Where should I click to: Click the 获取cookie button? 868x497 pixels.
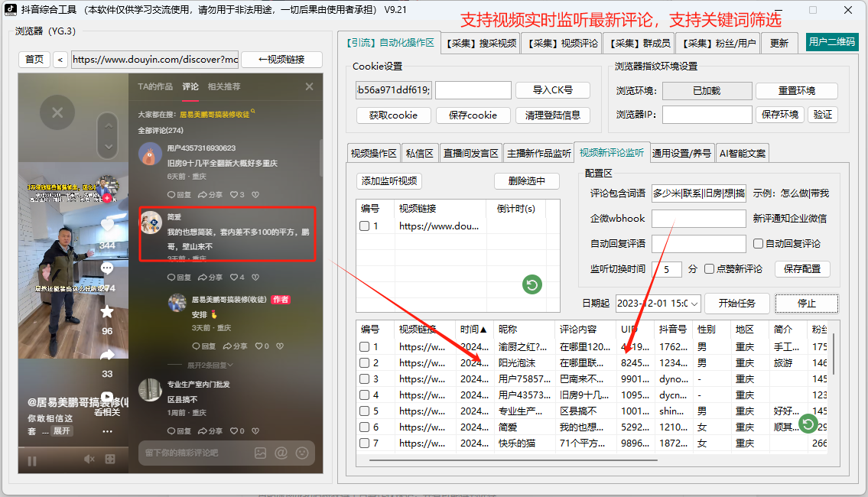(x=393, y=115)
